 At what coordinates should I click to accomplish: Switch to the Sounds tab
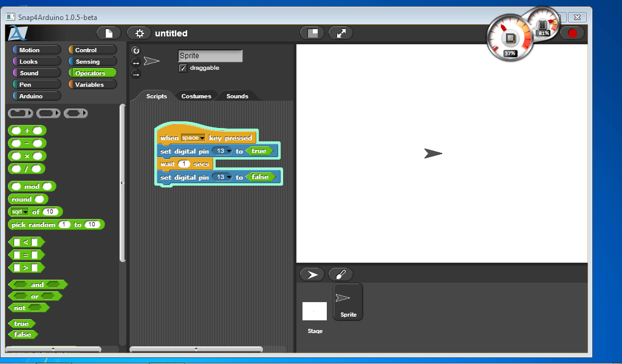tap(238, 96)
